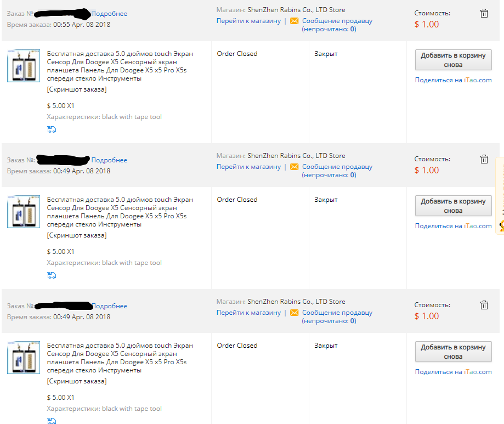This screenshot has width=504, height=424.
Task: Open '[Скриншот заказа]' link of second order
Action: (x=77, y=235)
